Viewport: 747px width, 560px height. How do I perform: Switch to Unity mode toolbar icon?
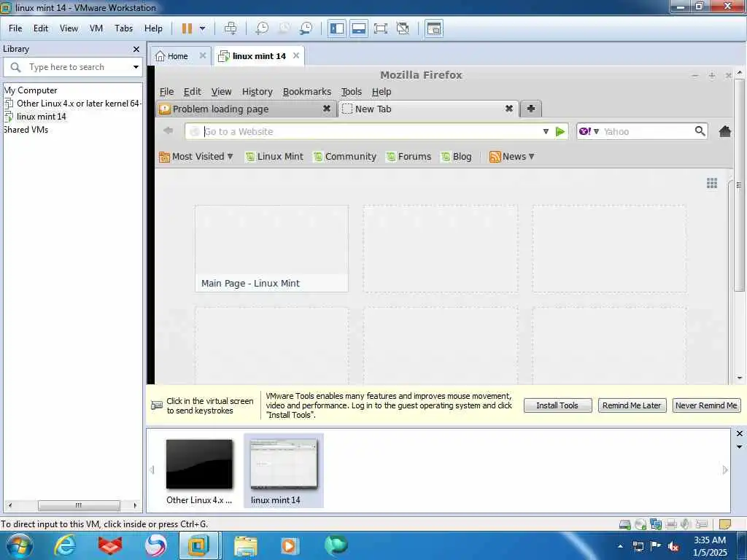403,28
